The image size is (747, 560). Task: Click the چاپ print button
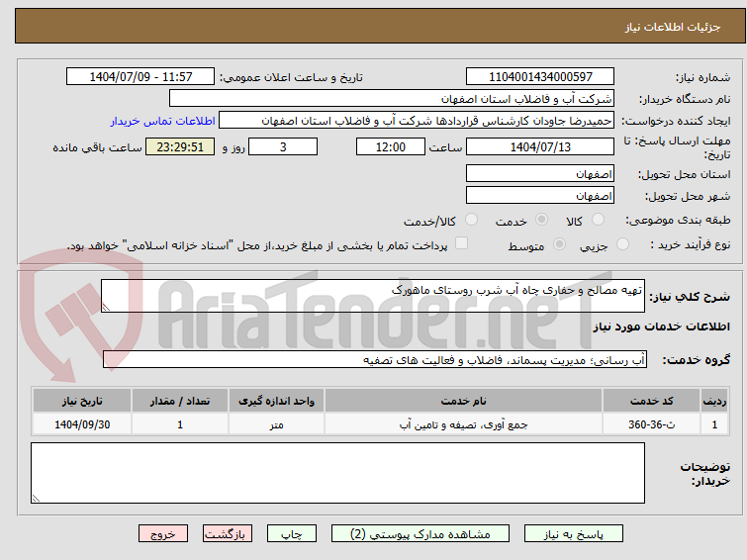(x=292, y=534)
